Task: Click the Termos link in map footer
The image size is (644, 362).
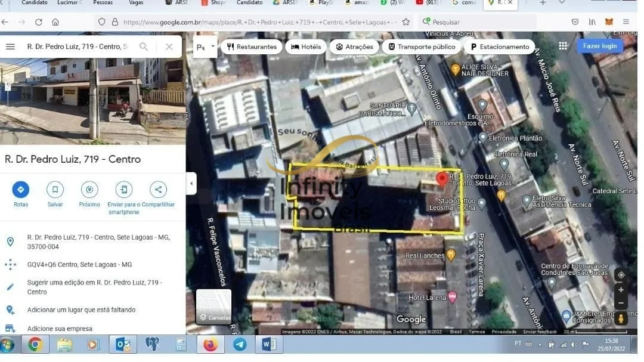Action: (x=476, y=332)
